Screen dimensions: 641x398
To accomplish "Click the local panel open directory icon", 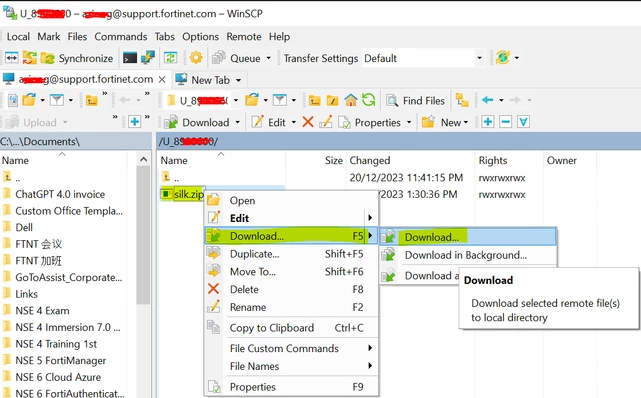I will pos(29,100).
